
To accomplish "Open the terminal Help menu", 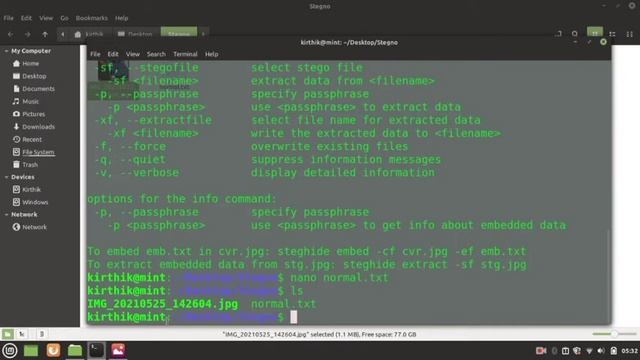I will [x=211, y=54].
